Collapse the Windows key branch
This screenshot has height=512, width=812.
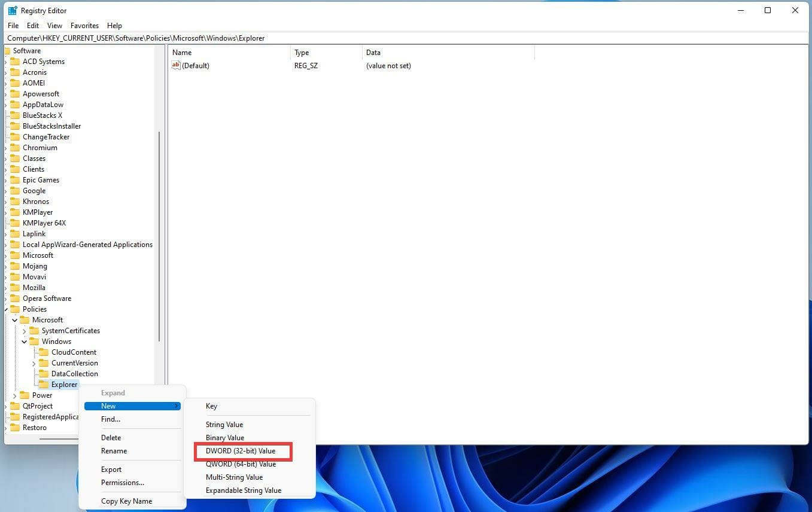point(24,341)
